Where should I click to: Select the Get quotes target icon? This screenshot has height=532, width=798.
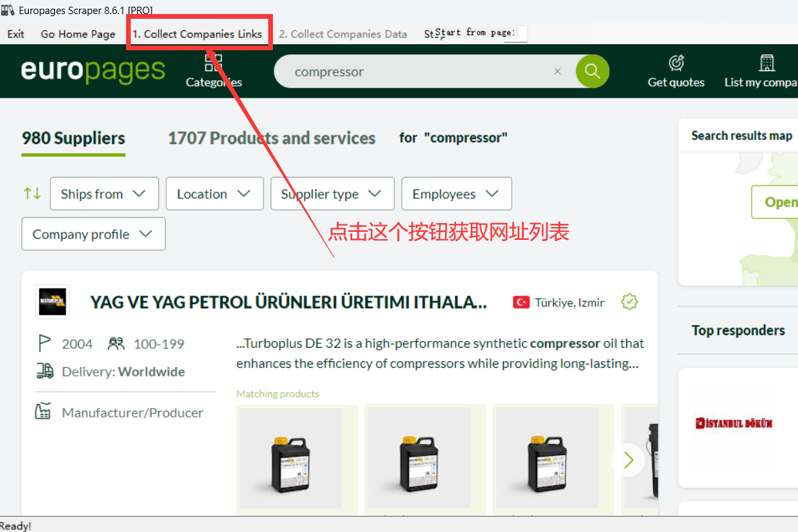[x=675, y=62]
